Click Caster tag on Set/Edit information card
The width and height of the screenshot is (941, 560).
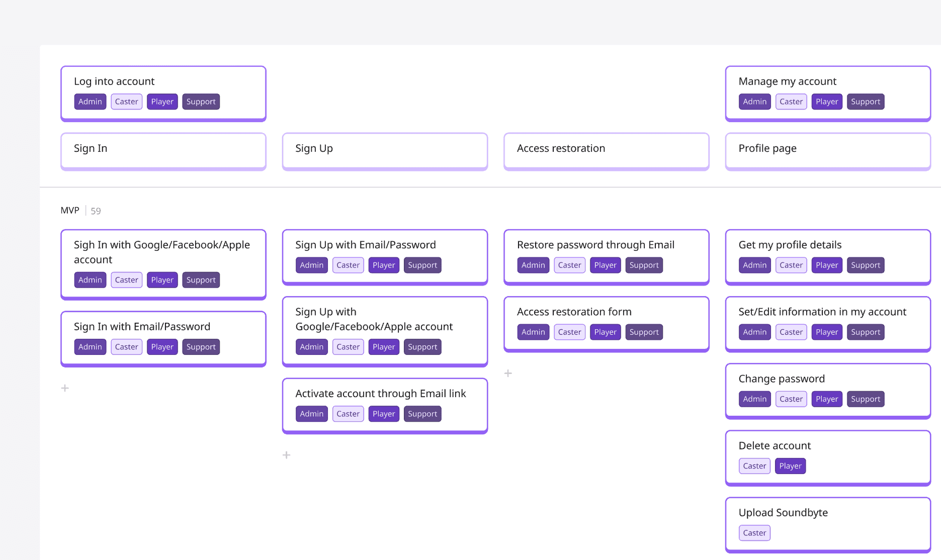[x=791, y=332]
